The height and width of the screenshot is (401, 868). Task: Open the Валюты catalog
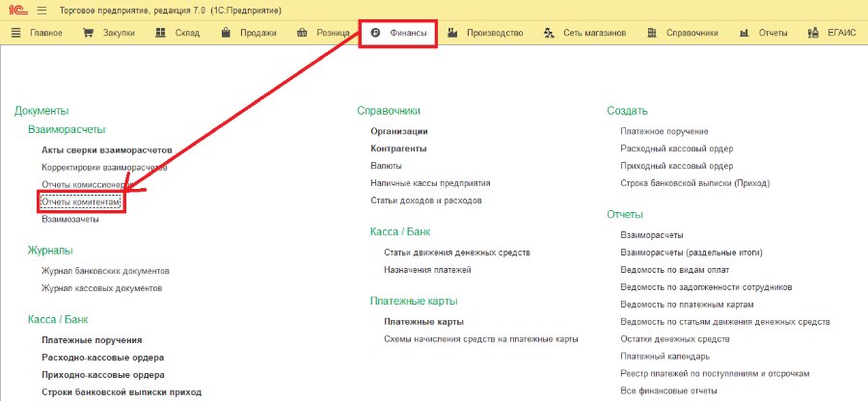[387, 166]
